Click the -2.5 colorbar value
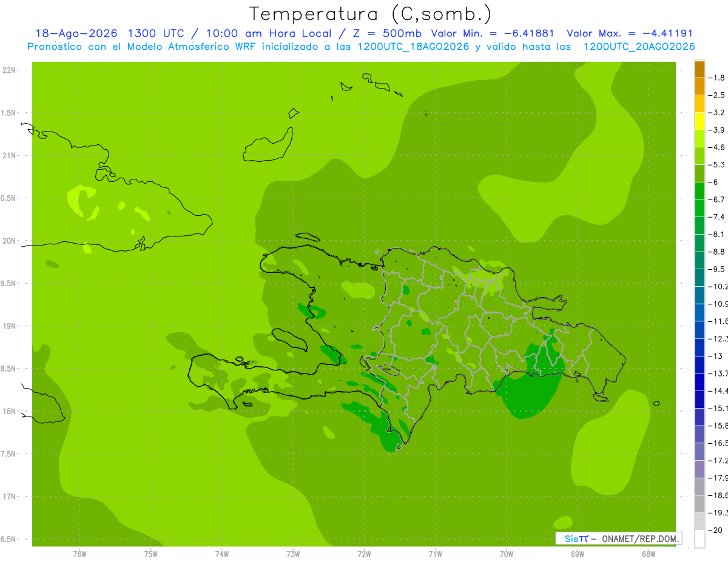Viewport: 728px width, 562px height. [x=717, y=95]
